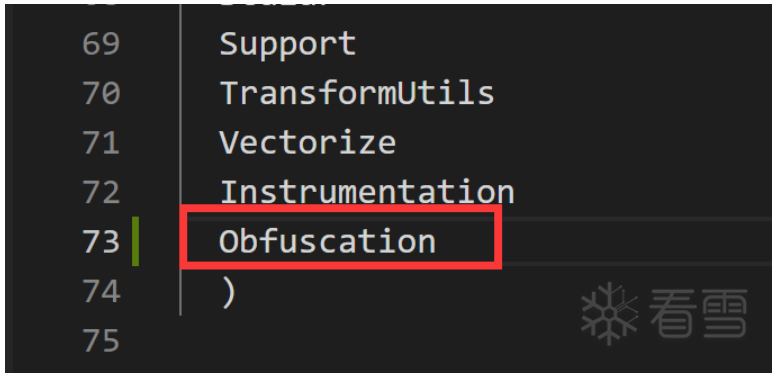Click the highlighted Obfuscation entry
774x373 pixels.
tap(327, 241)
